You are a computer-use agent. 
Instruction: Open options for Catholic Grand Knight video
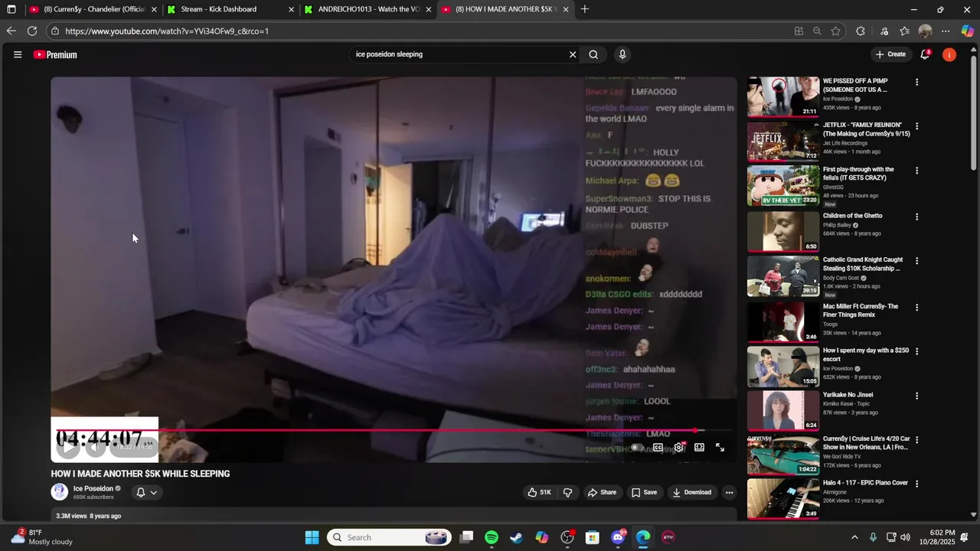click(916, 261)
